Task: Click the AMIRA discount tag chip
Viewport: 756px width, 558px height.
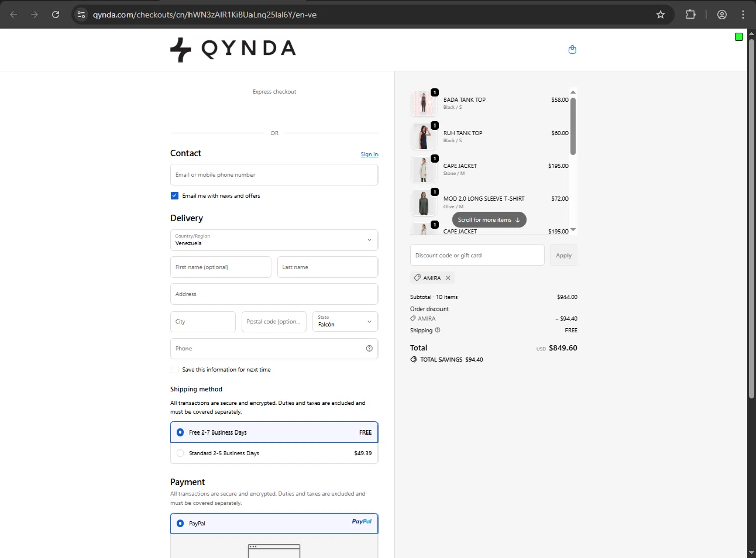Action: pos(432,278)
